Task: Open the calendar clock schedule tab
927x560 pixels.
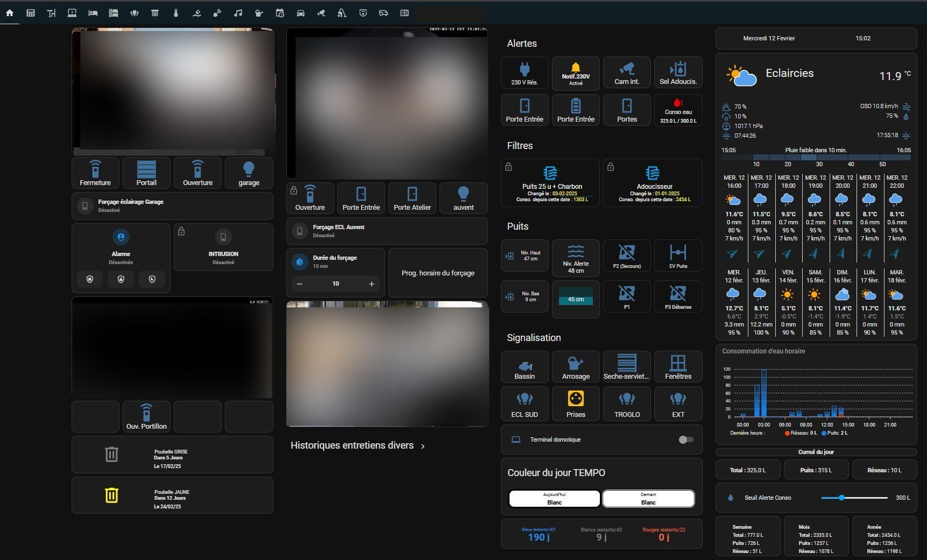Action: pos(280,13)
